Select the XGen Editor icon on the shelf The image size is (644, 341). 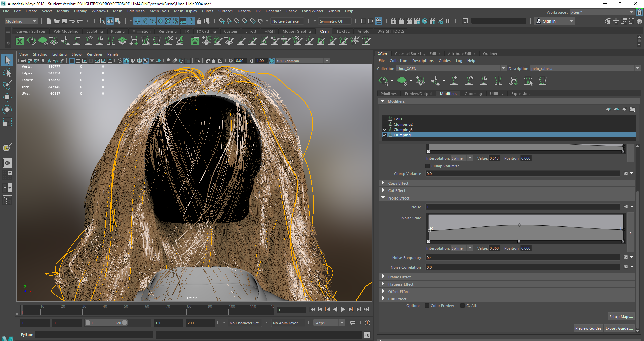pyautogui.click(x=20, y=41)
